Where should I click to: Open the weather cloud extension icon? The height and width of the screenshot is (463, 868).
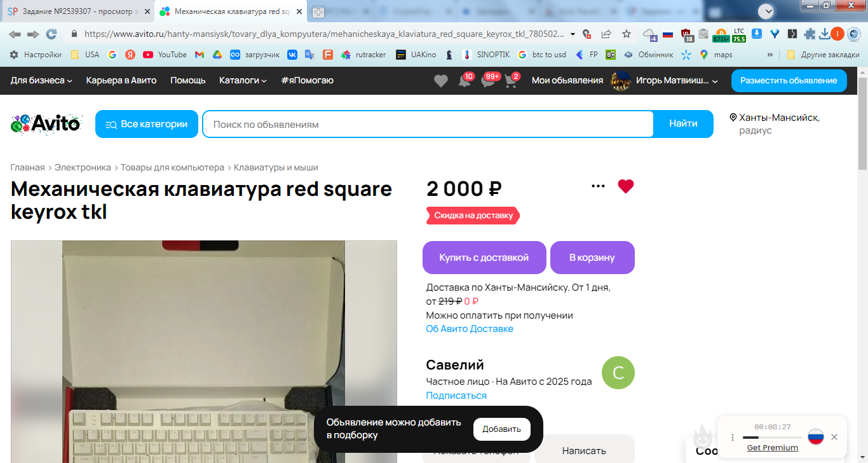[x=649, y=34]
